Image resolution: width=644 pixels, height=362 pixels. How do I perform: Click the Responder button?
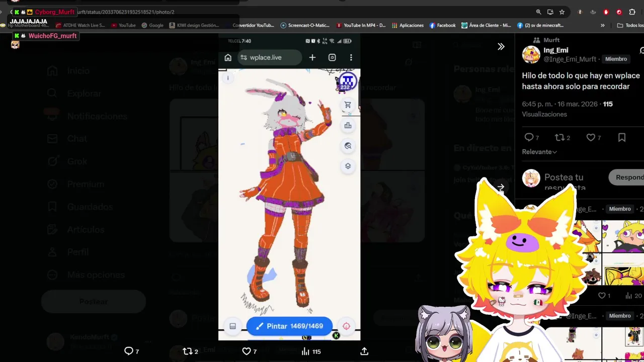click(627, 177)
